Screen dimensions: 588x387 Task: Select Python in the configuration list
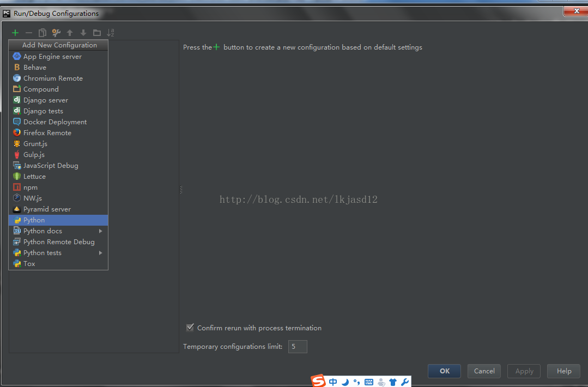58,220
